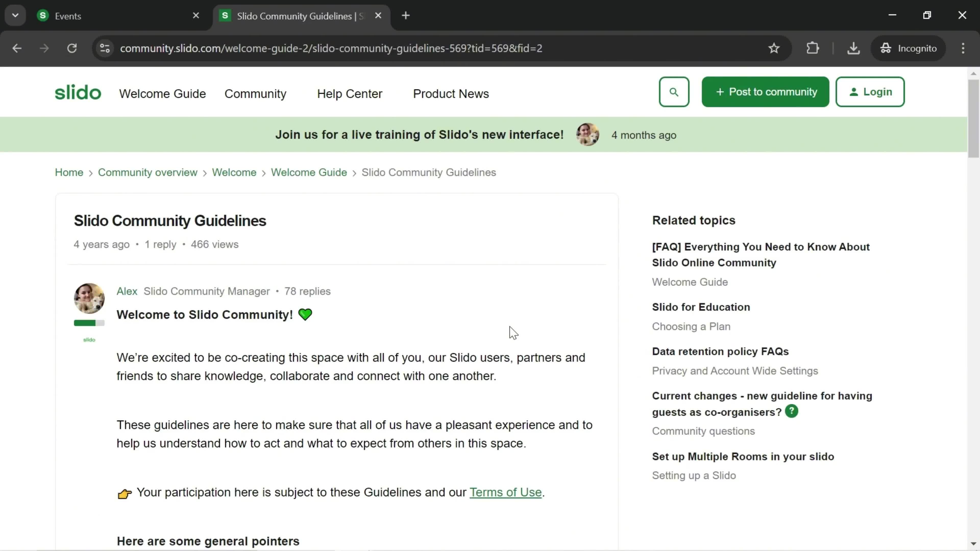Open Choosing a Plan category link
Viewport: 980px width, 551px height.
coord(691,327)
